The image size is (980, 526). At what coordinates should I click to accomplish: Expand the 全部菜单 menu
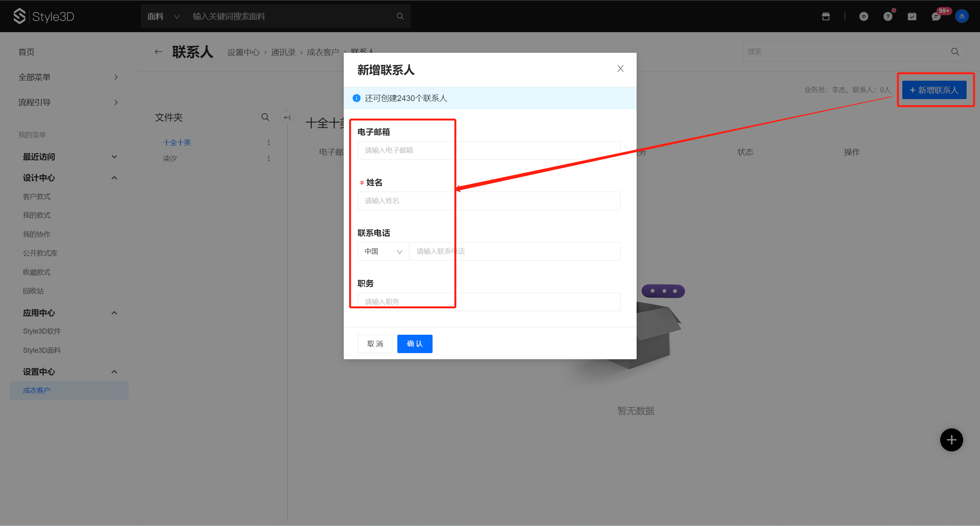coord(68,77)
